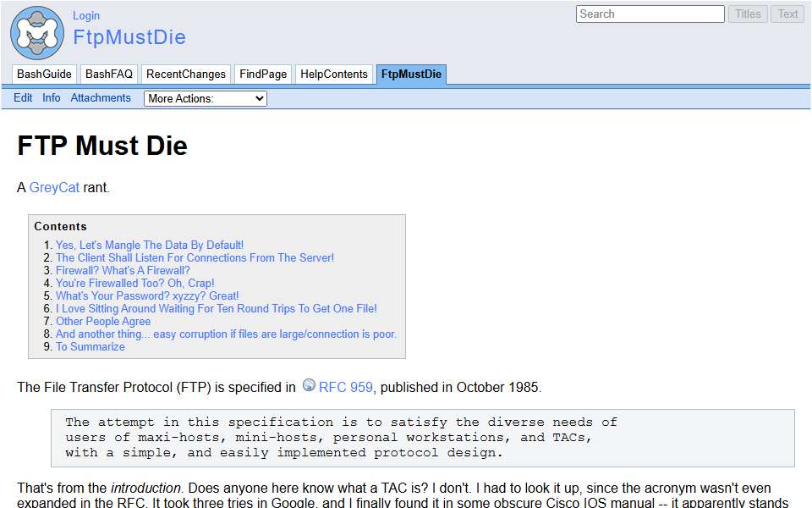Viewport: 812px width, 508px height.
Task: Jump to 'I Love Sitting Around Waiting' section
Action: (217, 308)
